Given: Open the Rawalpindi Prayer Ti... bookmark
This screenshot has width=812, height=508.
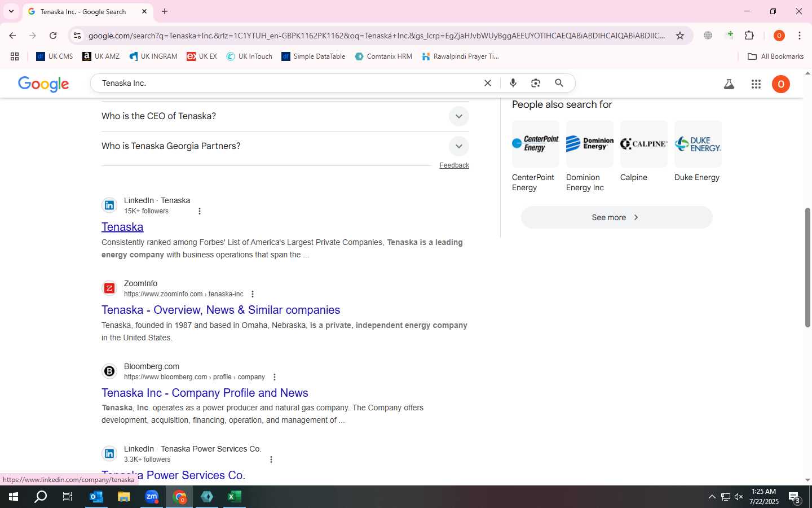Looking at the screenshot, I should point(461,56).
